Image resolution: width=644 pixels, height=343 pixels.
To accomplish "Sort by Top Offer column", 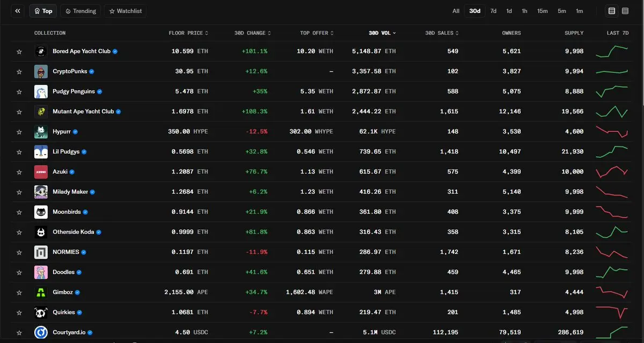I will pos(317,33).
